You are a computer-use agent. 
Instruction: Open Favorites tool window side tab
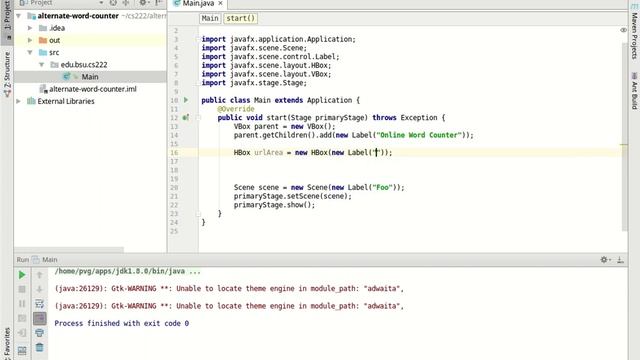tap(7, 343)
